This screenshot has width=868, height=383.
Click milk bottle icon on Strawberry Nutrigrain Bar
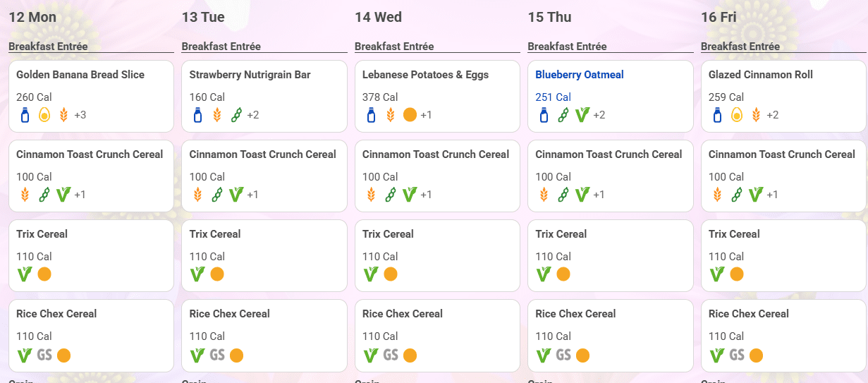pyautogui.click(x=198, y=115)
